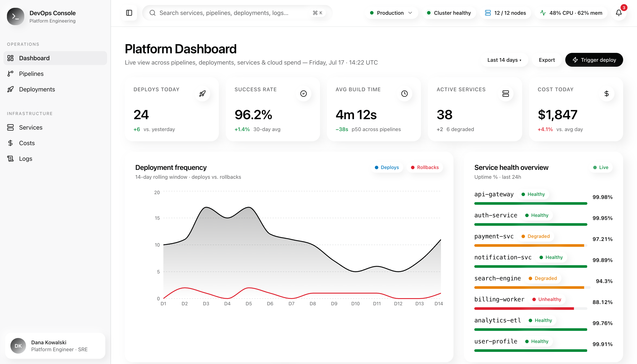637x364 pixels.
Task: Click the payment-svc Degraded badge
Action: coord(536,236)
